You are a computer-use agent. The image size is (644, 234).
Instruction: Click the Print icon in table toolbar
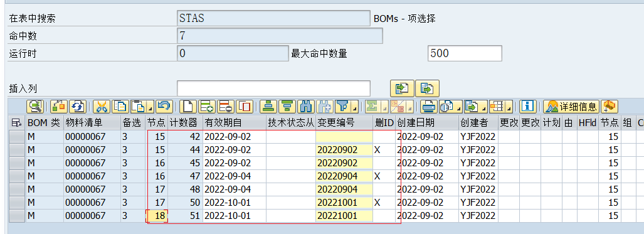click(429, 107)
